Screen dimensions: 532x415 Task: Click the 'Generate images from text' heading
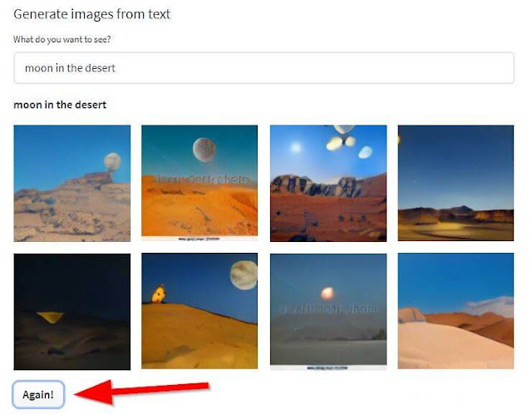91,14
